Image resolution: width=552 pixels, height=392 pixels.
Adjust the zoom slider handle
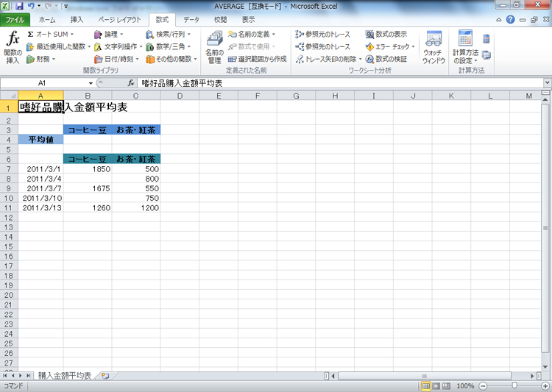point(514,386)
